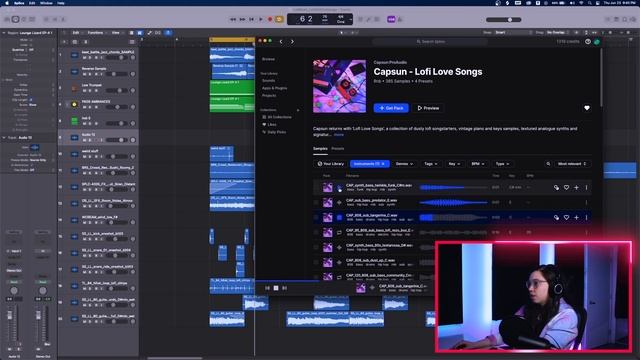Go forward in the Splice window
The image size is (640, 360).
[292, 41]
